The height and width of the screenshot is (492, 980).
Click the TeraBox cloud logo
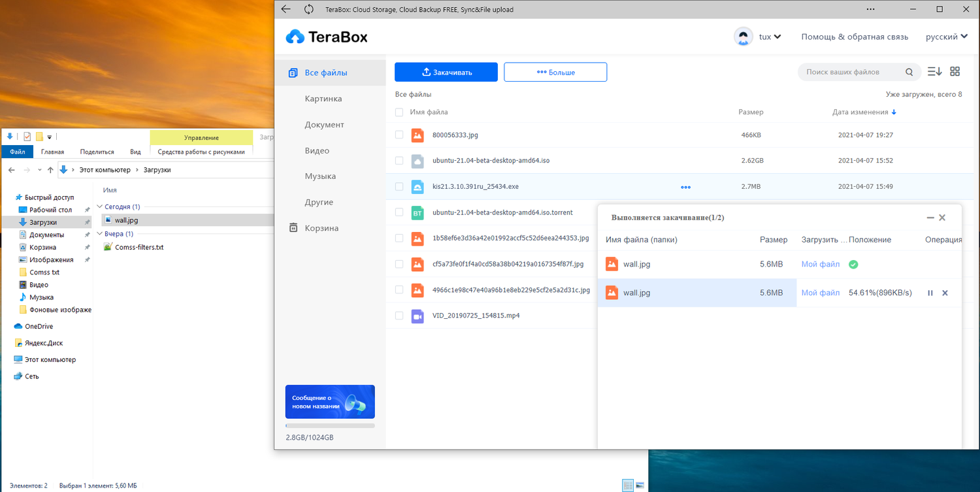point(295,37)
